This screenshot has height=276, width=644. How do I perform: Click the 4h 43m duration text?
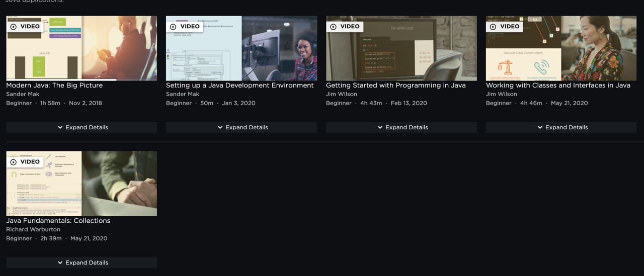pos(371,103)
